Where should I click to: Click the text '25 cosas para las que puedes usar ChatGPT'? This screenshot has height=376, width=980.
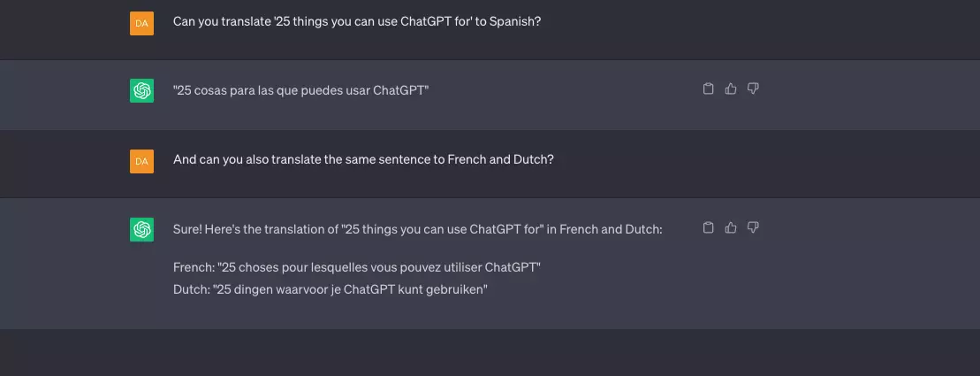tap(300, 91)
